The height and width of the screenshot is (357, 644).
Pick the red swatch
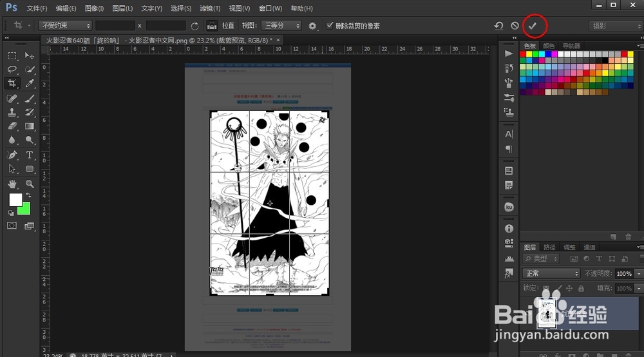point(523,54)
